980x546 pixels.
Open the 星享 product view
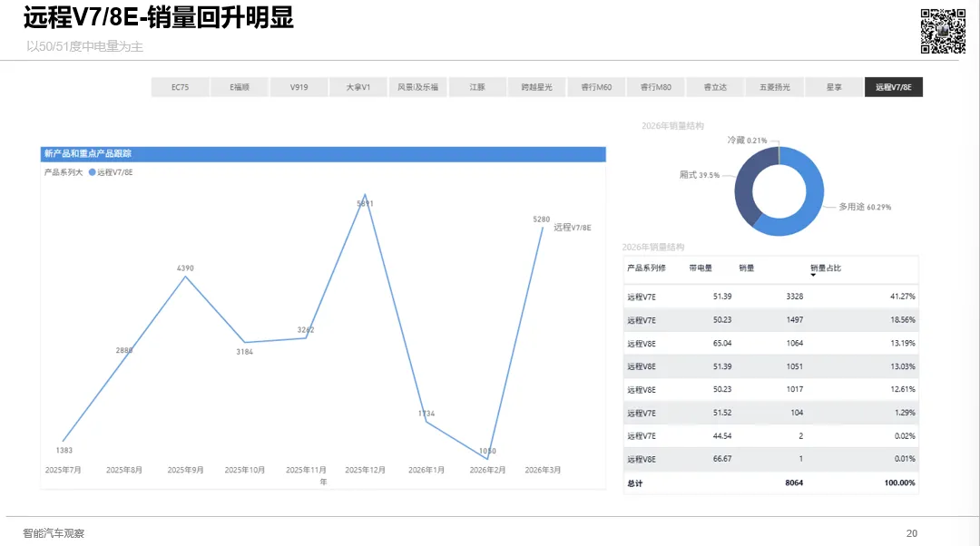(833, 86)
